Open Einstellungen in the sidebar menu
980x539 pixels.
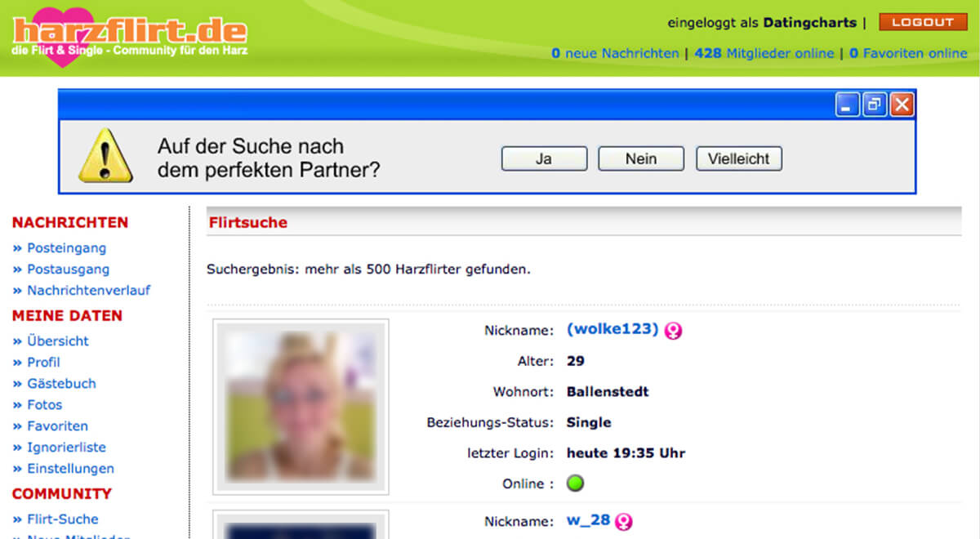click(x=70, y=468)
